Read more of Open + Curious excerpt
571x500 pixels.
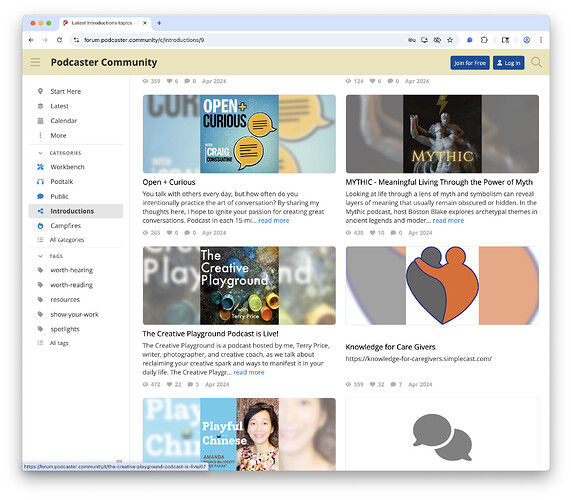coord(273,221)
